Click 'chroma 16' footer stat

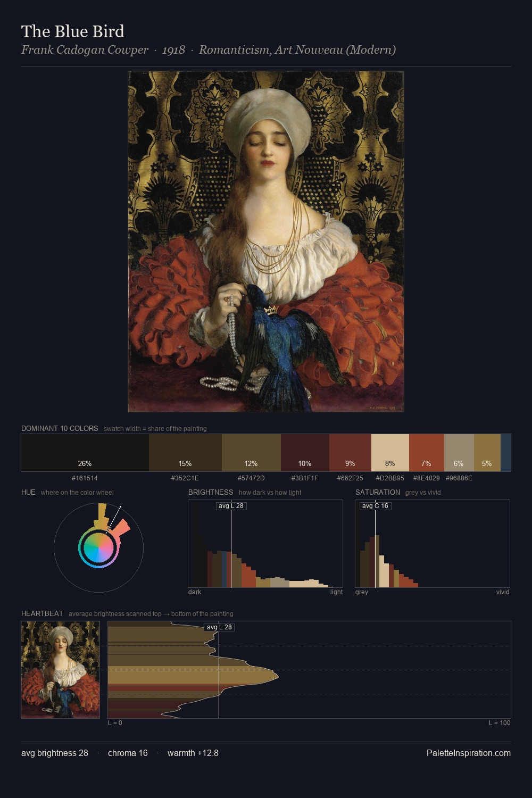click(128, 753)
